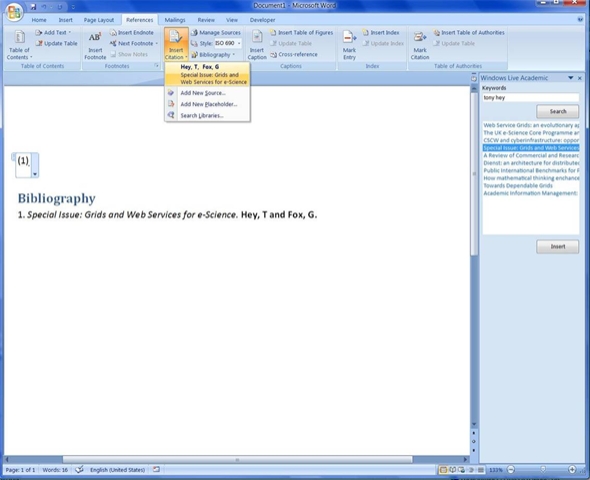Select 'The UK e-Science Core Programme' result

click(x=531, y=132)
